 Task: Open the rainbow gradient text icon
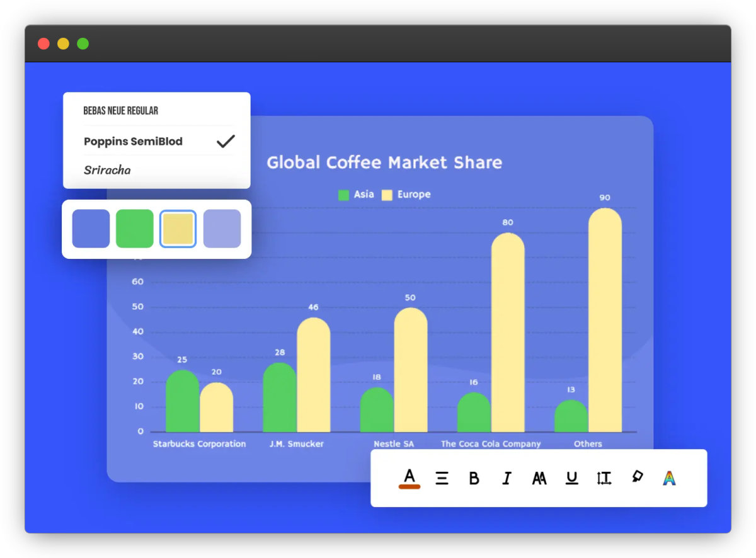click(669, 479)
